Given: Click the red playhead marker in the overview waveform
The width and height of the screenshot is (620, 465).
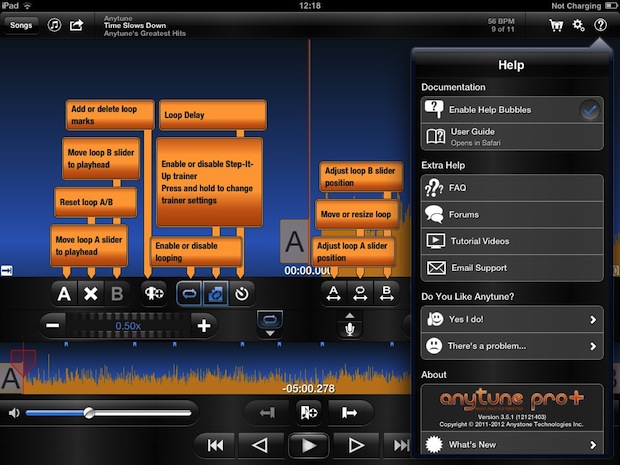Looking at the screenshot, I should click(x=23, y=363).
